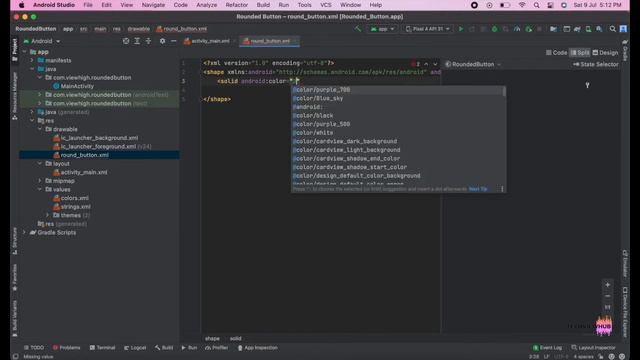Viewport: 640px width, 360px height.
Task: Click Collapse All icon in Project panel
Action: click(x=149, y=41)
